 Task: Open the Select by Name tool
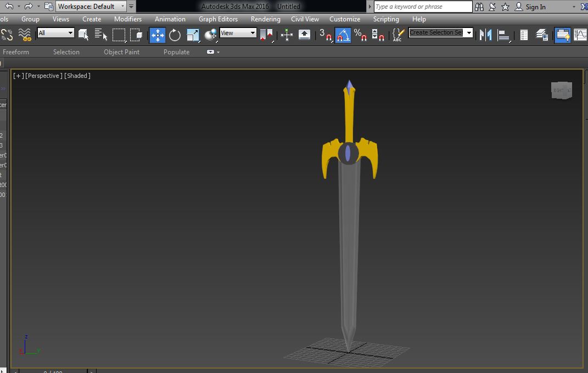100,35
